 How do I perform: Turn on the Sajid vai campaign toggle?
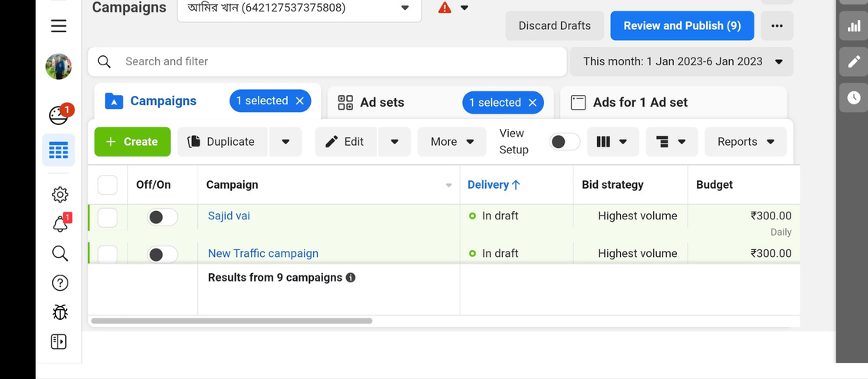coord(162,217)
